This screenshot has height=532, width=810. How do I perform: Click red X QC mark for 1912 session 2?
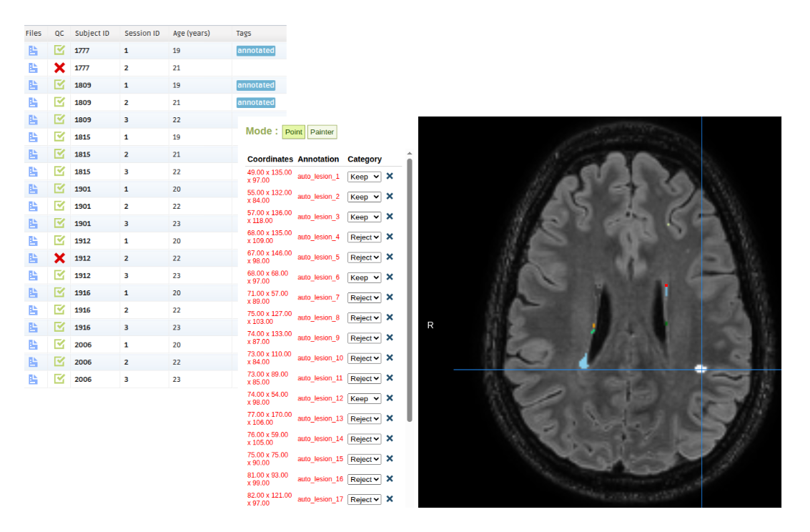(59, 258)
